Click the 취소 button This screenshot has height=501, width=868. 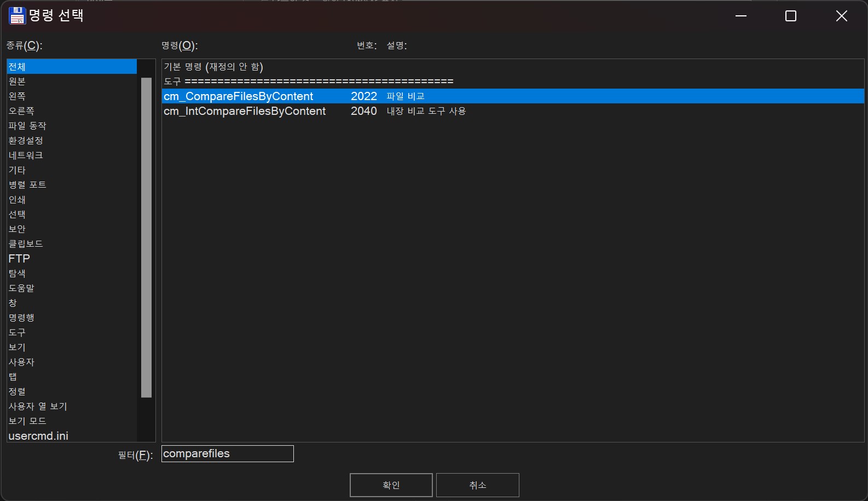pos(477,485)
